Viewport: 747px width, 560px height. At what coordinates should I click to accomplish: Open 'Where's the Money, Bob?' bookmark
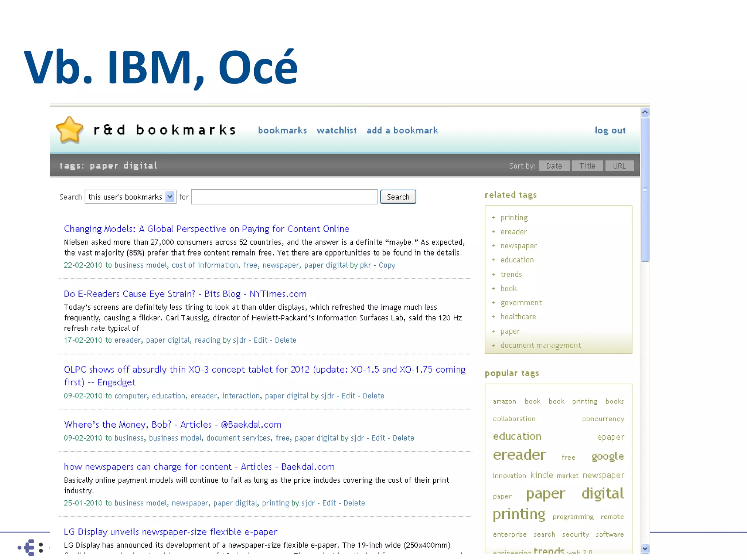(x=173, y=424)
